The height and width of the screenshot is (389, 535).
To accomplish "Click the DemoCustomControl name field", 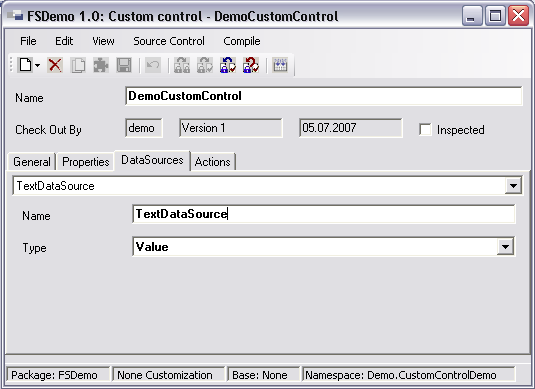I will point(323,96).
